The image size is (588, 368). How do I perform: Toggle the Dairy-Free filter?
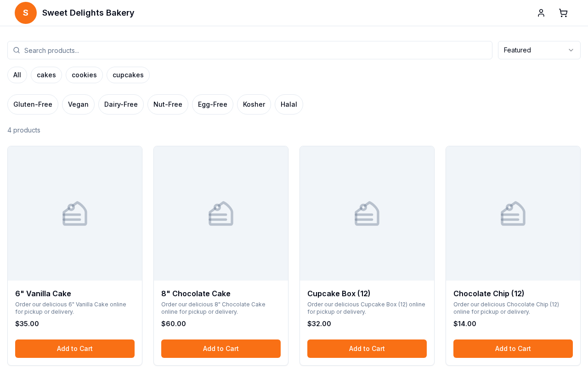point(121,104)
